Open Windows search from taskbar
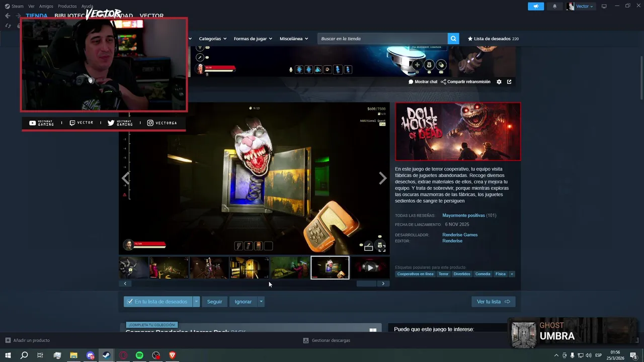This screenshot has width=644, height=362. pos(24,355)
